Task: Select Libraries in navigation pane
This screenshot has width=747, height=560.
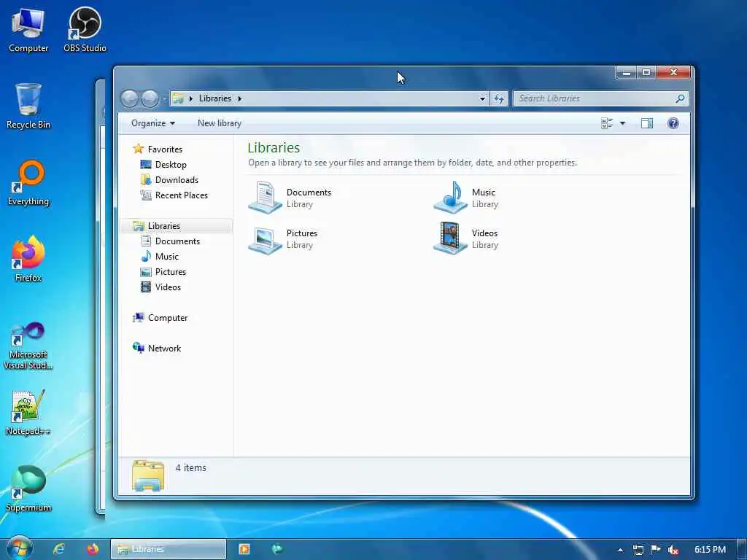Action: (x=164, y=226)
